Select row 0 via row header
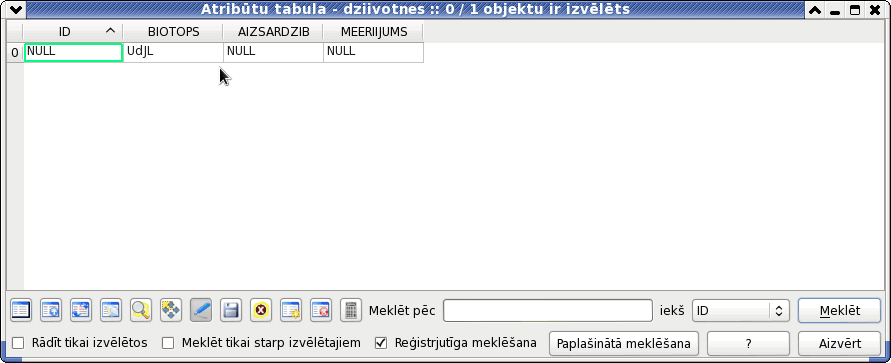The height and width of the screenshot is (363, 891). pos(15,52)
